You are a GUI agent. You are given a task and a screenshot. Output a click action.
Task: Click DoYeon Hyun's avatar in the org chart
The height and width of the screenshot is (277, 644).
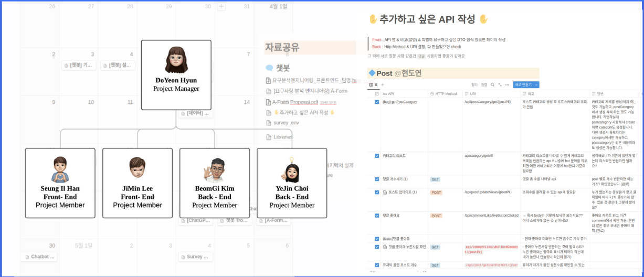pos(176,60)
